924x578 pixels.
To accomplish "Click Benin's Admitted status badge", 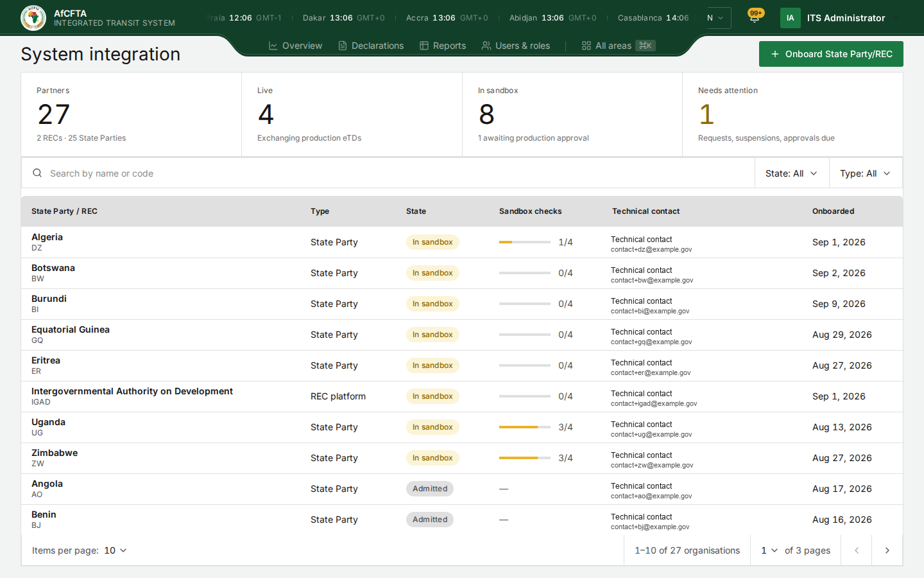I will [x=430, y=520].
